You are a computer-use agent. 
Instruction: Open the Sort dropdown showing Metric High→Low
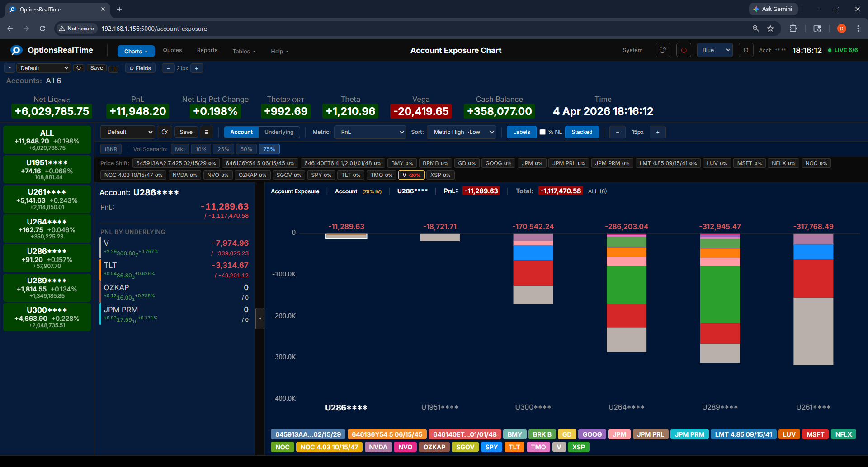click(x=461, y=132)
